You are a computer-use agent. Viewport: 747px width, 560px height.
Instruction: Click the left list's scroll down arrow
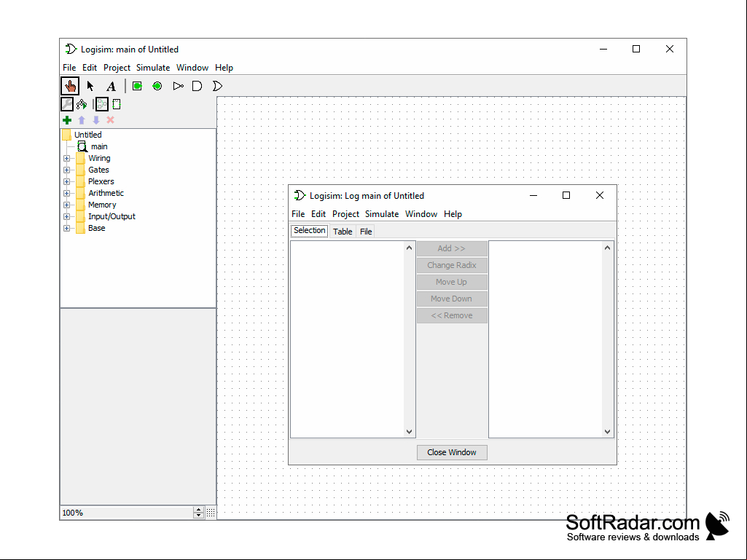pyautogui.click(x=410, y=431)
